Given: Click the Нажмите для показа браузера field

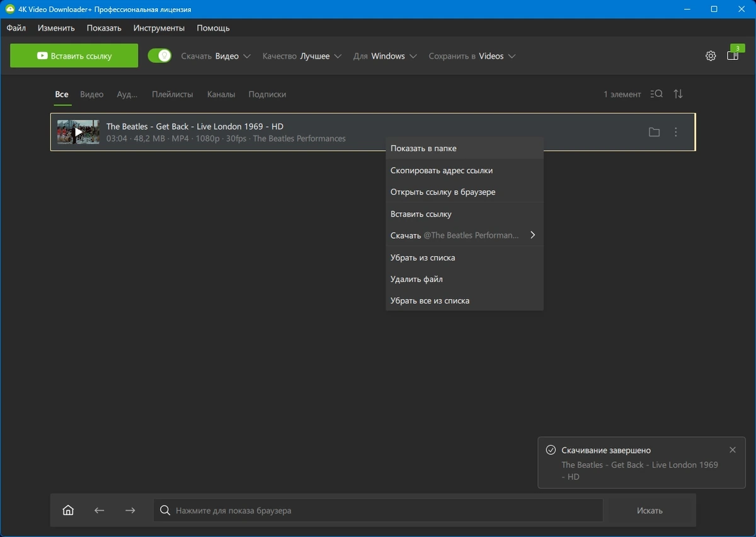Looking at the screenshot, I should [378, 511].
